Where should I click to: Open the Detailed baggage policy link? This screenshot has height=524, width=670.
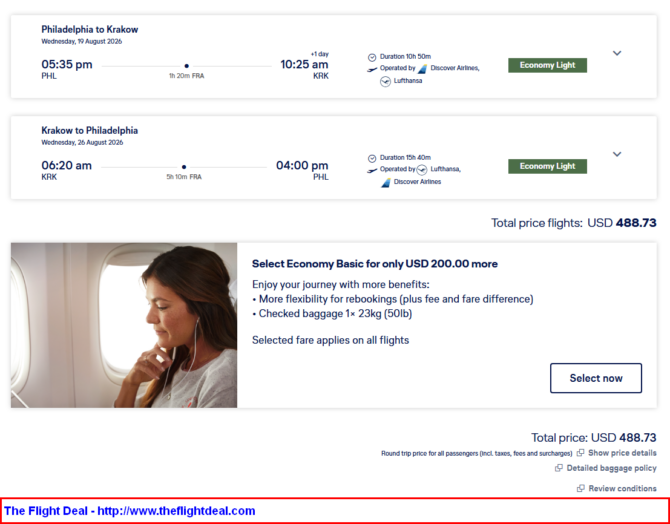coord(611,468)
